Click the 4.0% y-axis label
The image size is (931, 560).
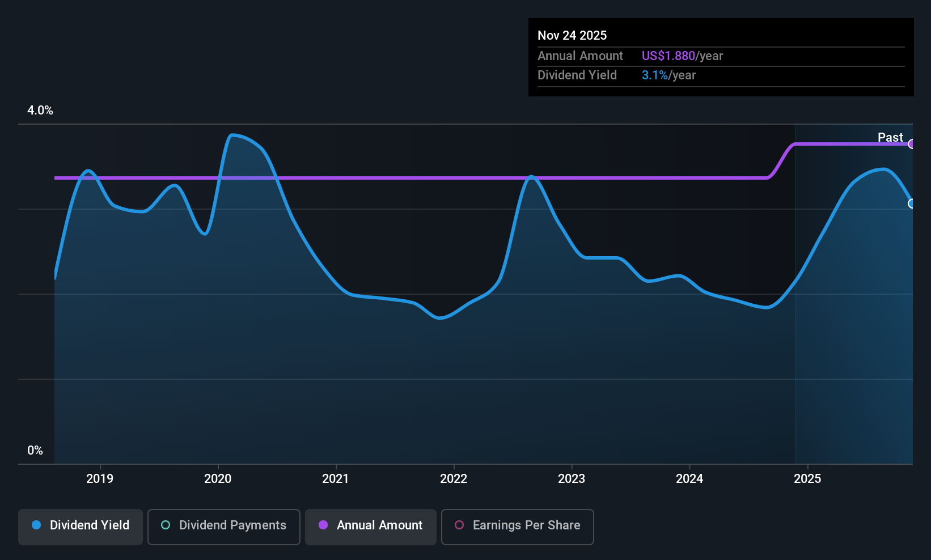click(x=40, y=111)
